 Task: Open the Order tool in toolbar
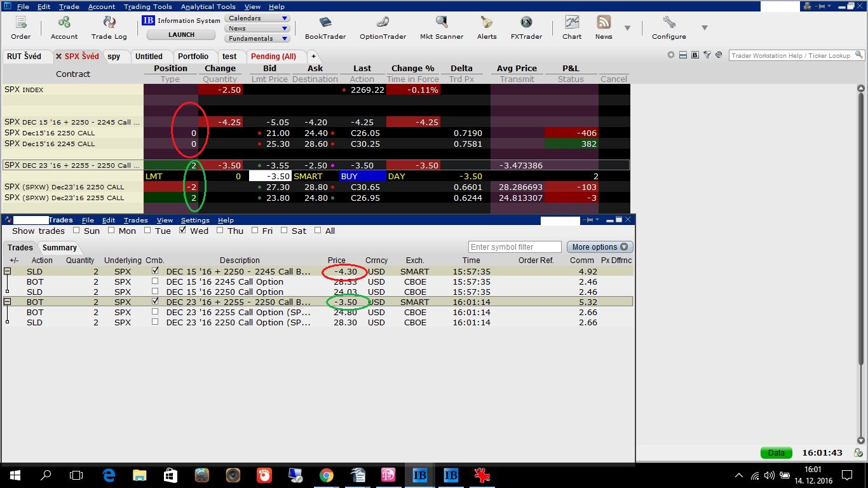pos(20,27)
